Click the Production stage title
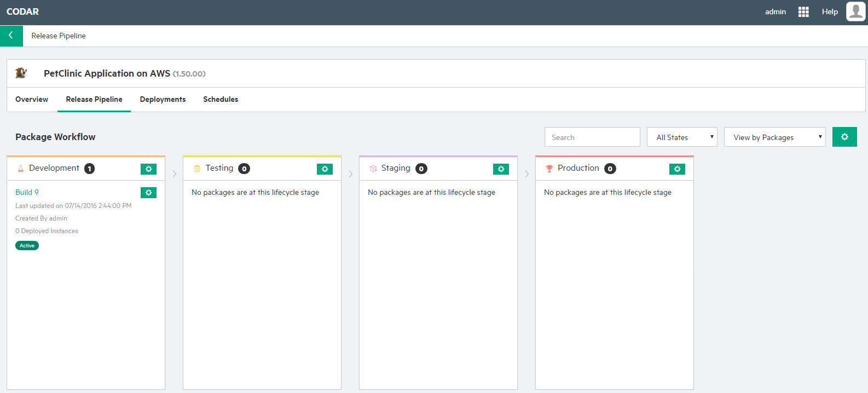 pos(578,168)
